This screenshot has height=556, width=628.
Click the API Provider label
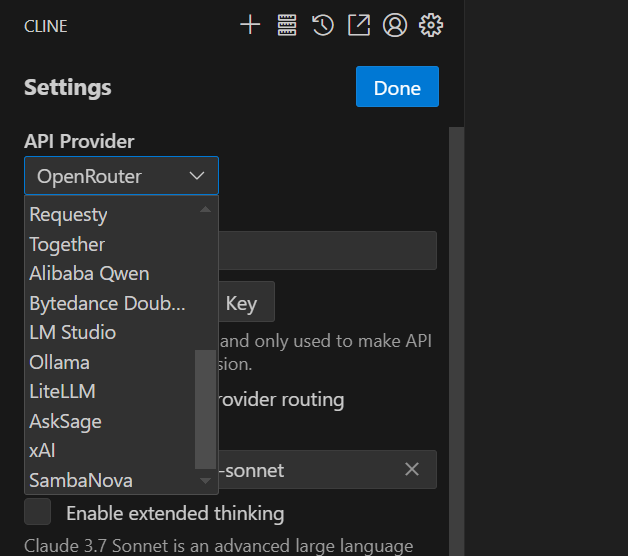click(79, 141)
